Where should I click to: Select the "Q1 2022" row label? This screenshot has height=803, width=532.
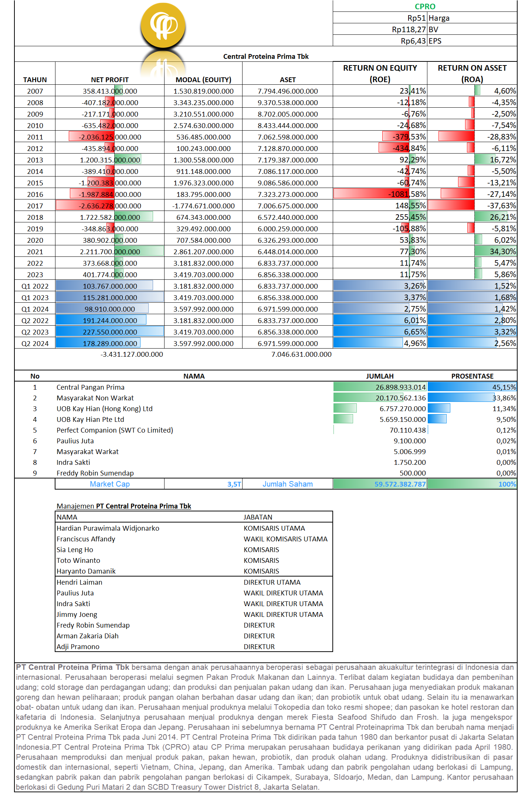click(35, 286)
